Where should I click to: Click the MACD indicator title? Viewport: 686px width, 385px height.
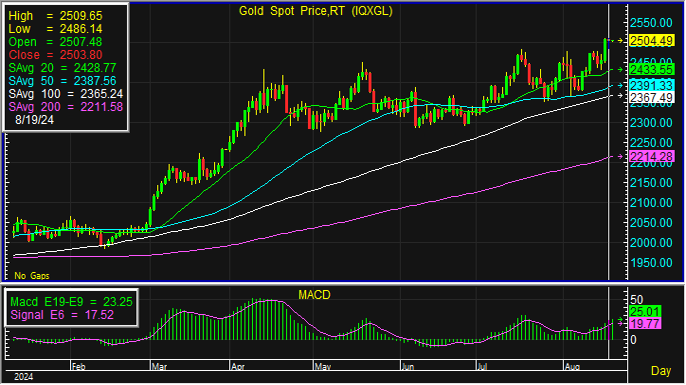314,295
